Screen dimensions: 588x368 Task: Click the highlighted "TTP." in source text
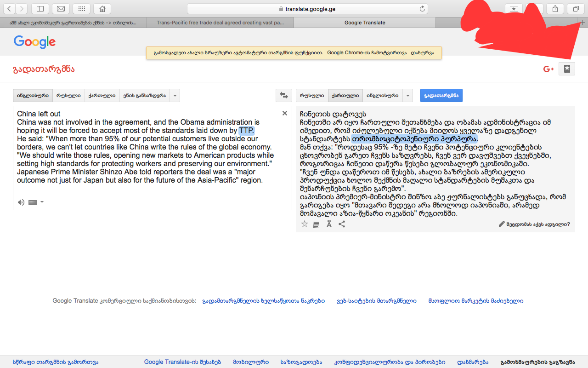pos(247,131)
